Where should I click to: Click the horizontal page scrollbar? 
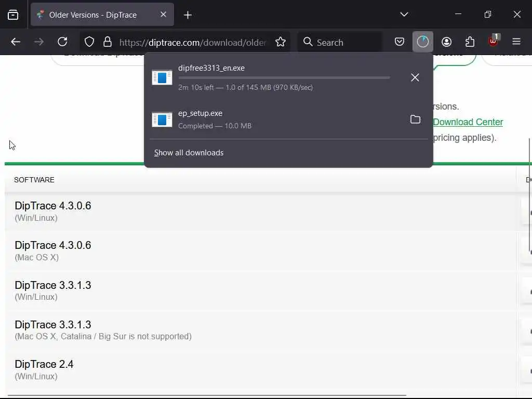(207, 395)
